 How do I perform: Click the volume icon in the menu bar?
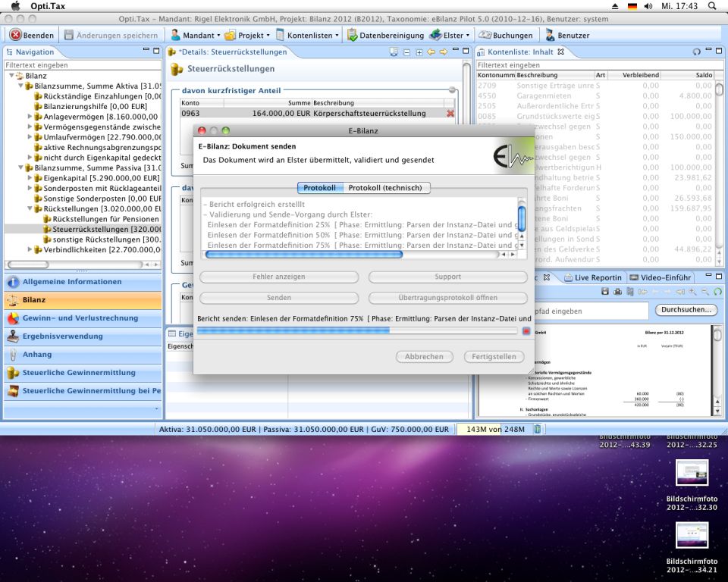coord(648,6)
